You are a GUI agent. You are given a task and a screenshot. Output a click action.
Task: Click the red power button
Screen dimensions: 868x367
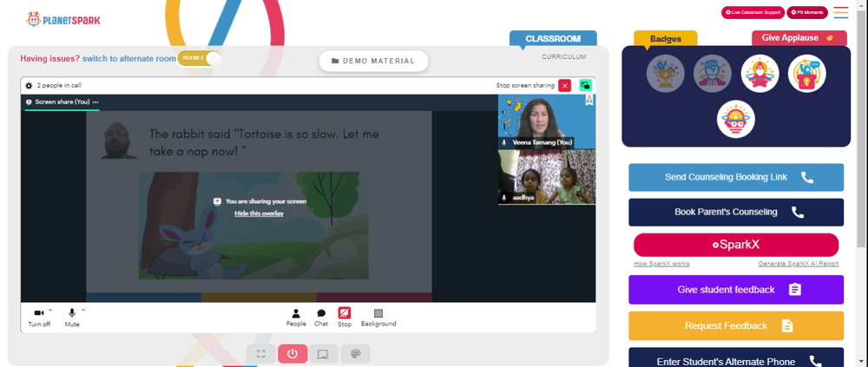(x=293, y=354)
